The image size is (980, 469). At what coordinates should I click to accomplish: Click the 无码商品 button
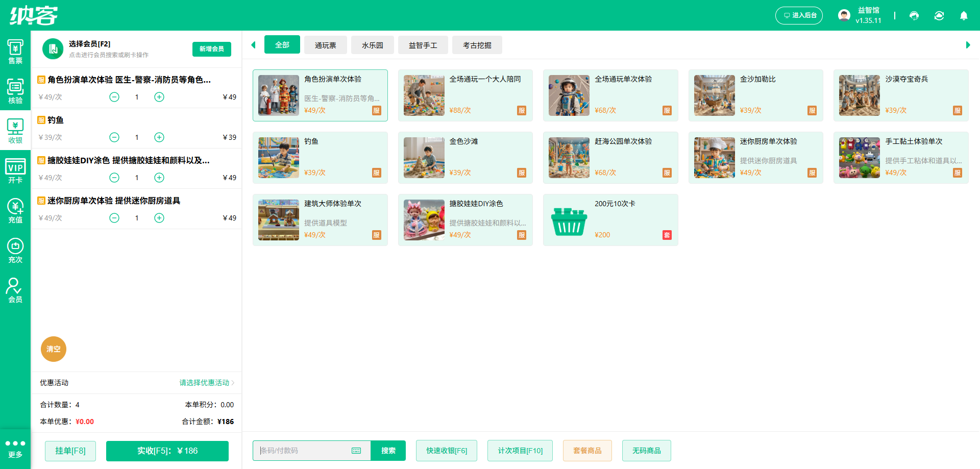click(647, 451)
